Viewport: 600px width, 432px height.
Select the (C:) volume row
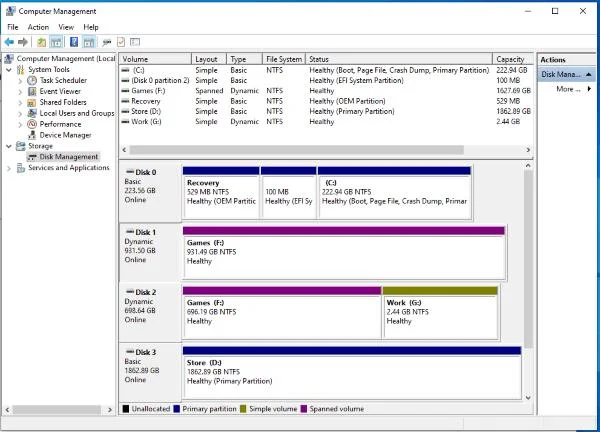326,70
